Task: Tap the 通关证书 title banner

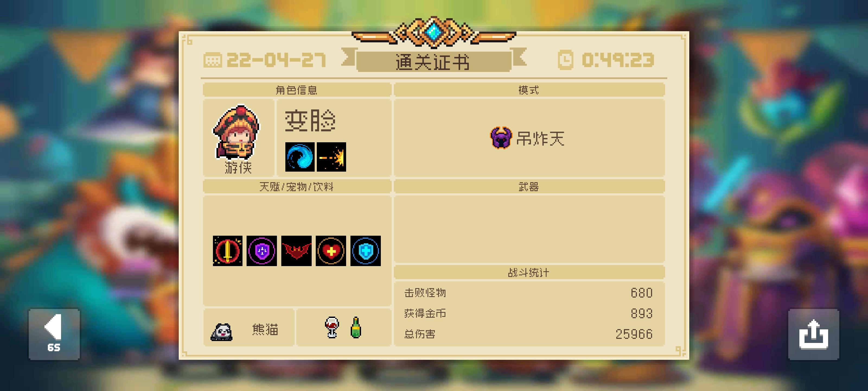Action: tap(433, 62)
